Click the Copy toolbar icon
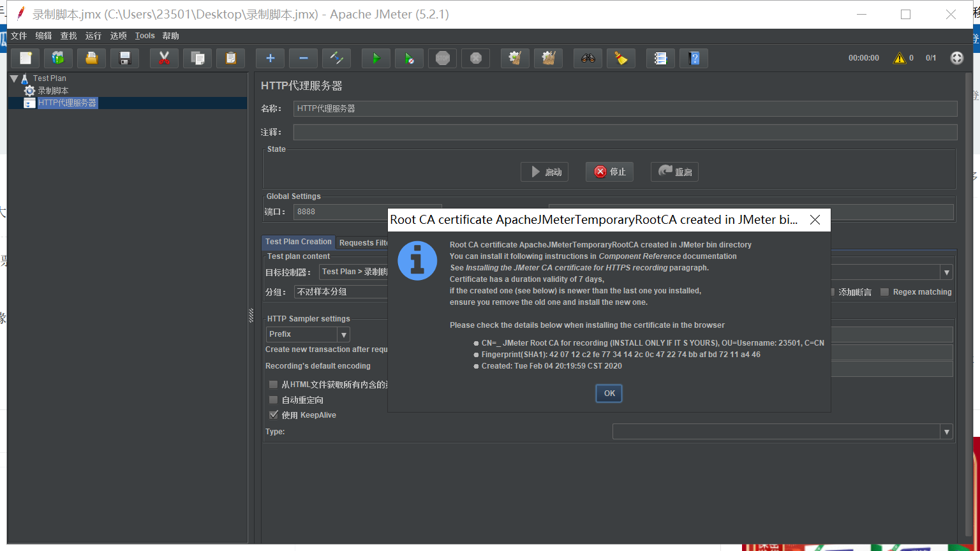This screenshot has height=551, width=980. click(x=198, y=58)
